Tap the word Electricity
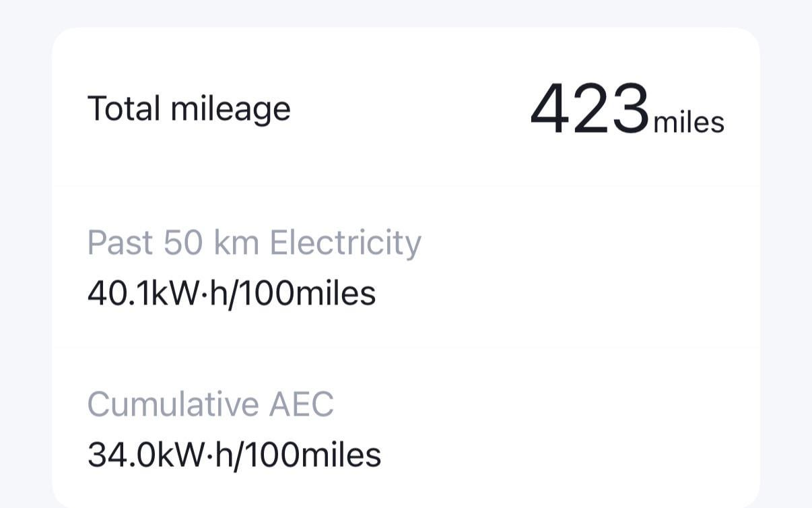The height and width of the screenshot is (508, 812). click(x=345, y=243)
